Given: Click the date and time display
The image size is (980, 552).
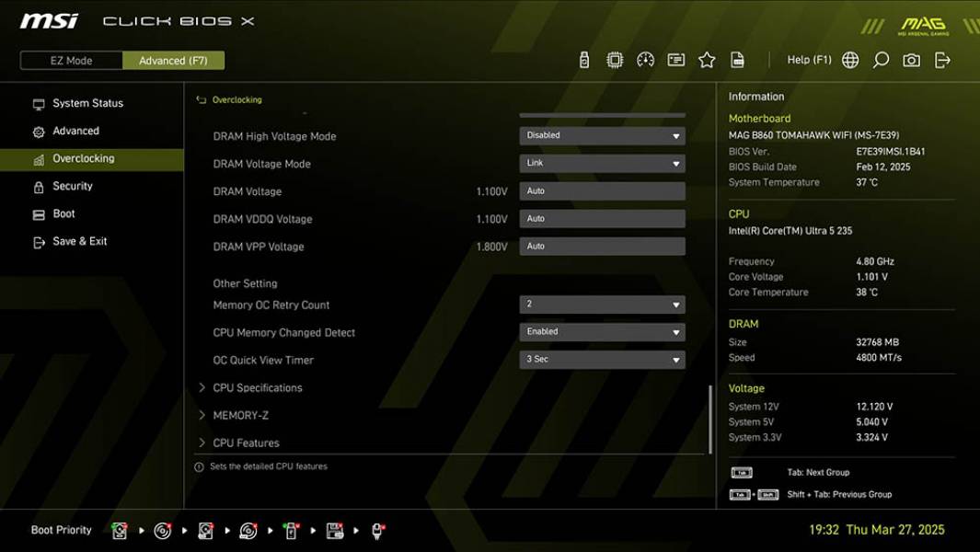Looking at the screenshot, I should tap(877, 530).
